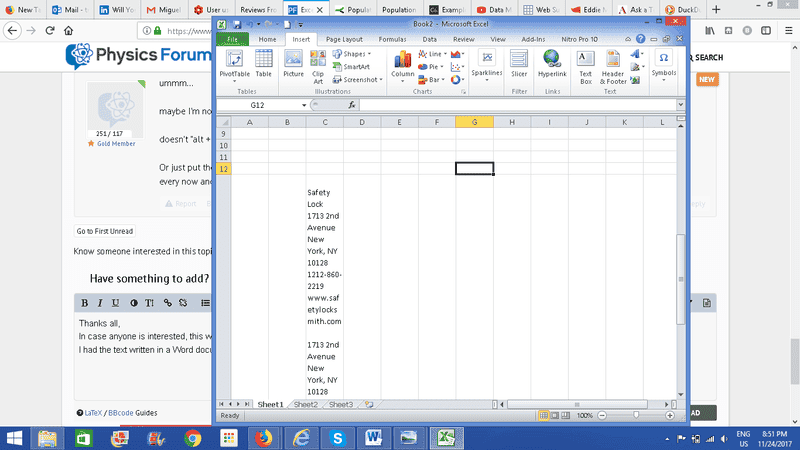
Task: Toggle Bold in the forum reply editor
Action: click(x=85, y=303)
